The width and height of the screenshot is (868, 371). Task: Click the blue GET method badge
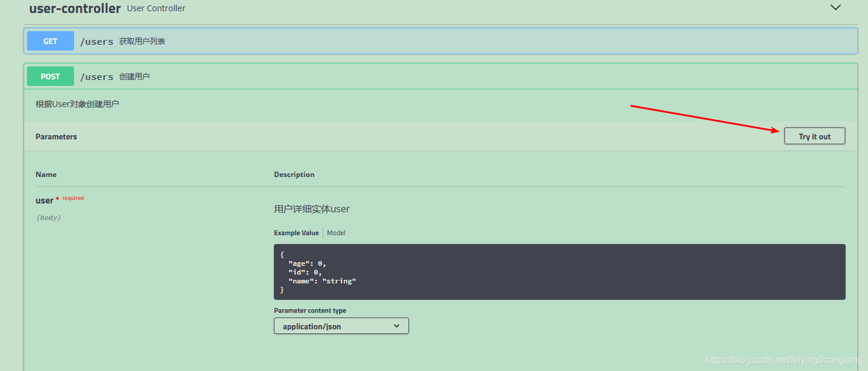click(51, 41)
